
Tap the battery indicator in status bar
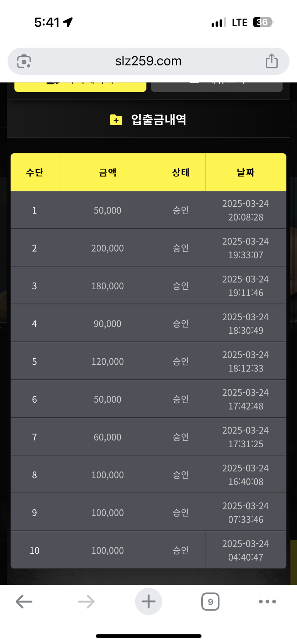pyautogui.click(x=262, y=22)
